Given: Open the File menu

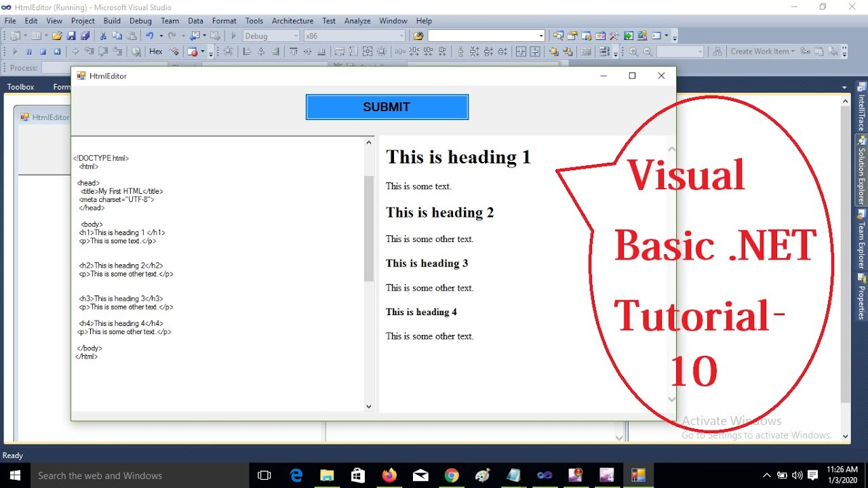Looking at the screenshot, I should (x=10, y=21).
